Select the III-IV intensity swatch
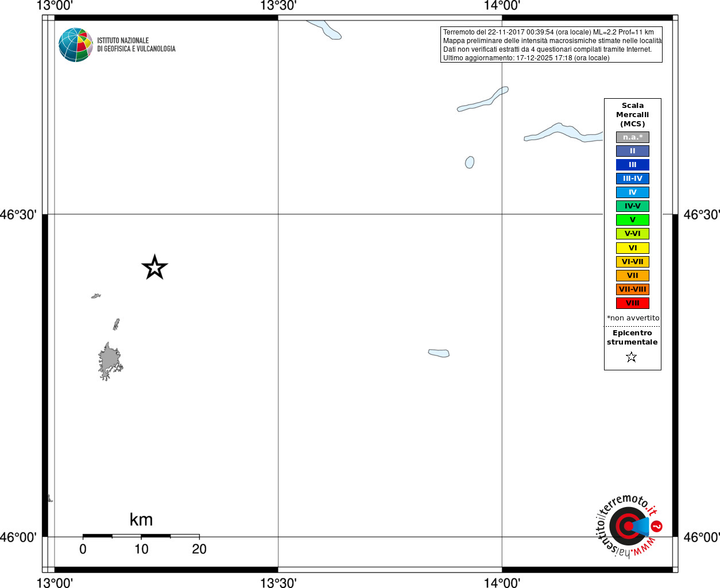Image resolution: width=720 pixels, height=588 pixels. 633,179
